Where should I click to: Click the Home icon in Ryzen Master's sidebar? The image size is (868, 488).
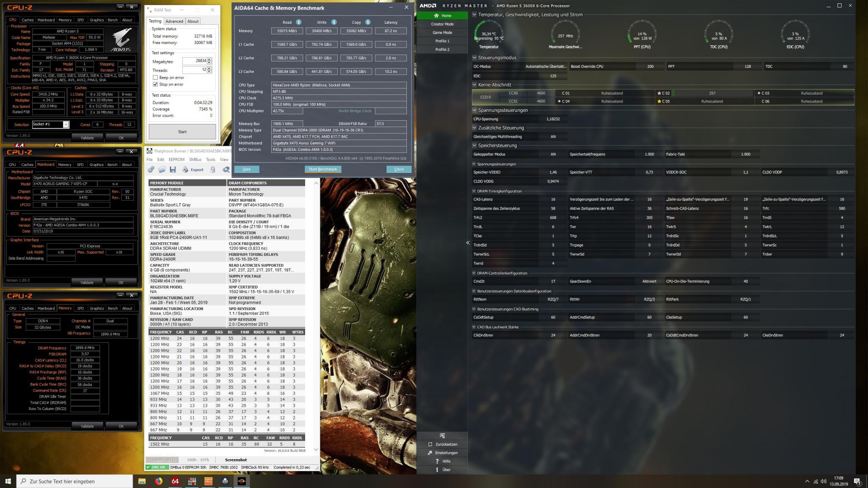[x=436, y=16]
